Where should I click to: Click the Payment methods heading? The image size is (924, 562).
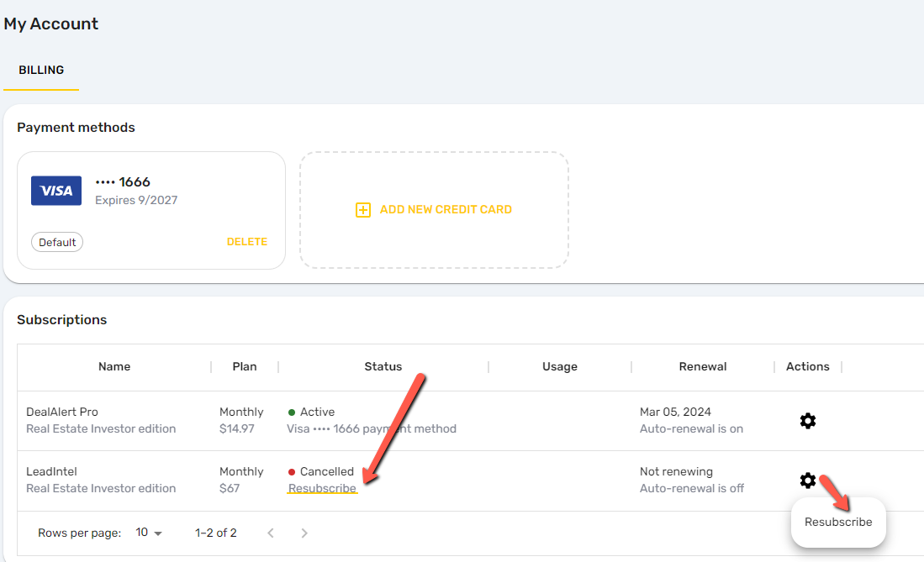[x=76, y=127]
